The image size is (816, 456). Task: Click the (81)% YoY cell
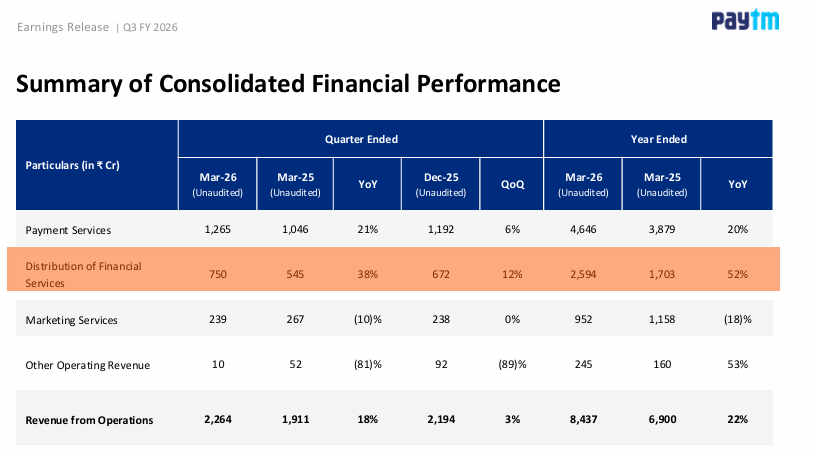click(x=367, y=364)
